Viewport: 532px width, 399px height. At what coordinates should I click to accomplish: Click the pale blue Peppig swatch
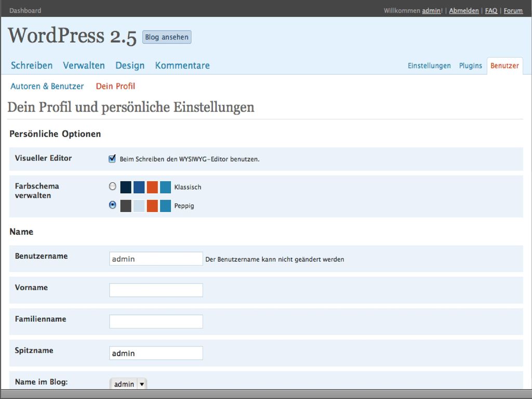pos(139,206)
